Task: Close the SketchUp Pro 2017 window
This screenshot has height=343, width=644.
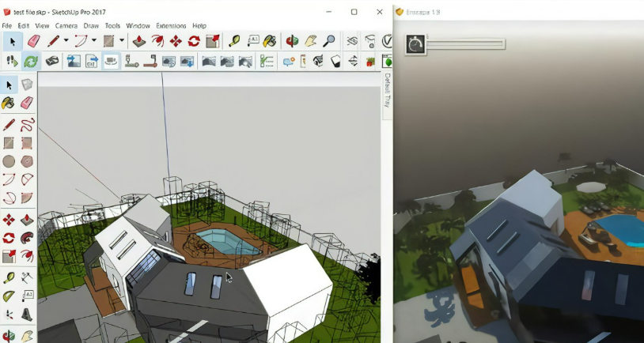Action: coord(380,12)
